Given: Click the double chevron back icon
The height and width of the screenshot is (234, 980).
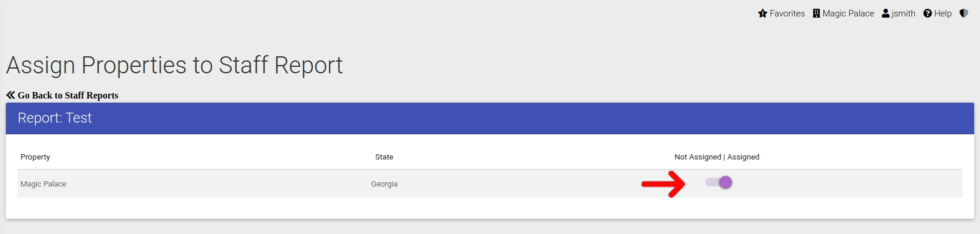Looking at the screenshot, I should point(11,95).
